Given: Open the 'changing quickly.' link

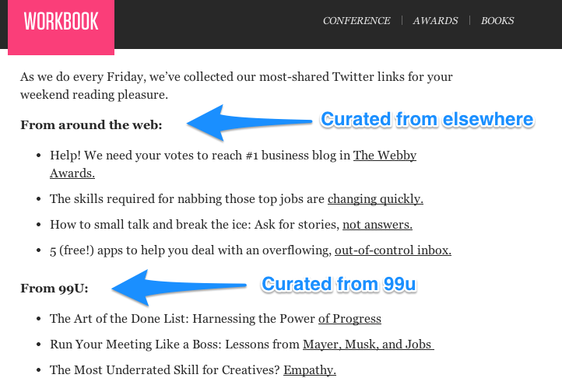Looking at the screenshot, I should coord(375,198).
